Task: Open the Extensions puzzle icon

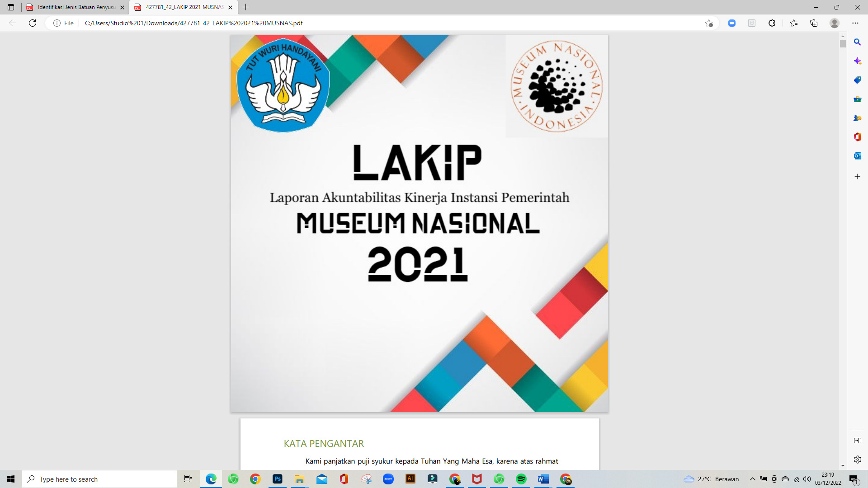Action: click(772, 23)
